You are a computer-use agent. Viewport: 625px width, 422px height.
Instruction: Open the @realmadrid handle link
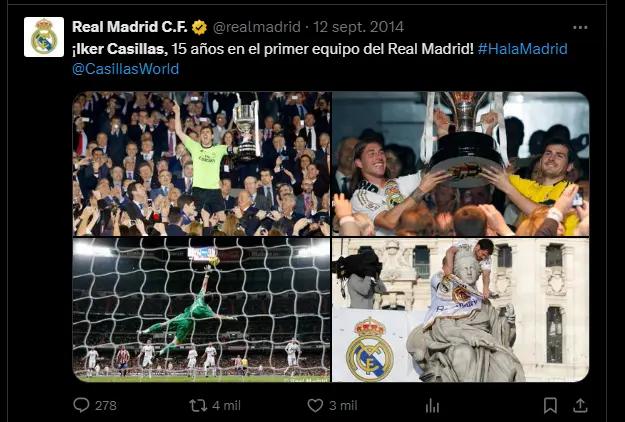[257, 27]
